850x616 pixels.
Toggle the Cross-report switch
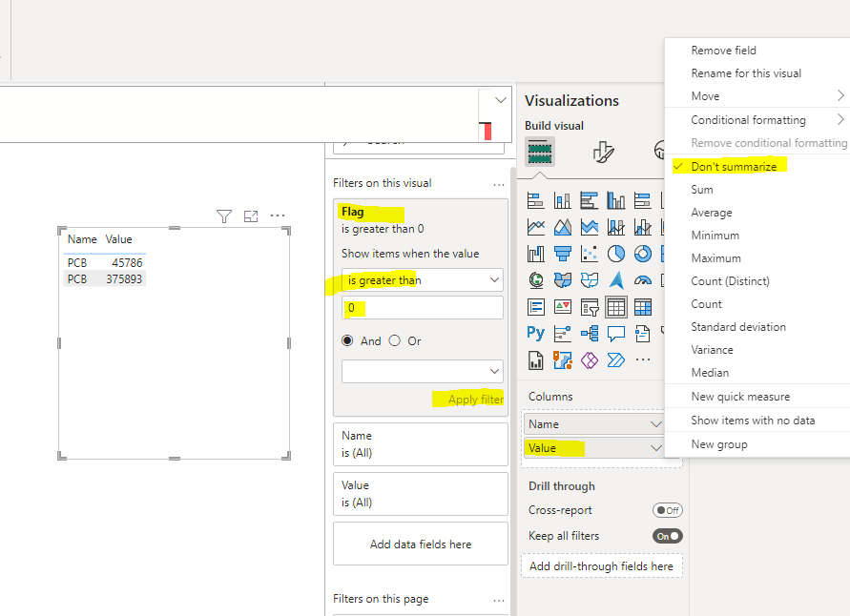(668, 510)
